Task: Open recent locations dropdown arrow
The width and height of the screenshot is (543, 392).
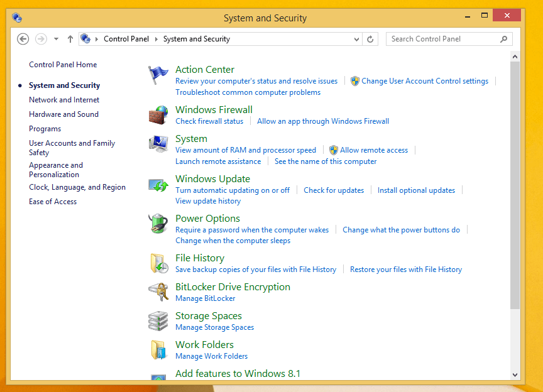Action: click(56, 39)
